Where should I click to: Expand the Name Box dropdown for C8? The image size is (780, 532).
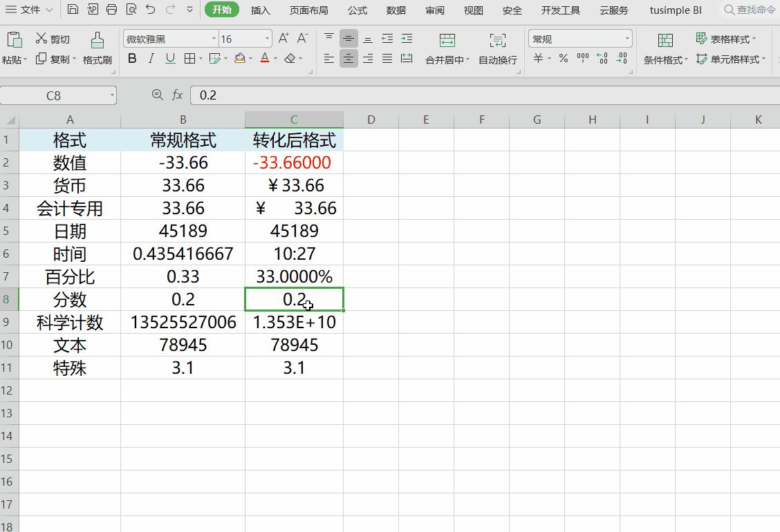[x=112, y=95]
